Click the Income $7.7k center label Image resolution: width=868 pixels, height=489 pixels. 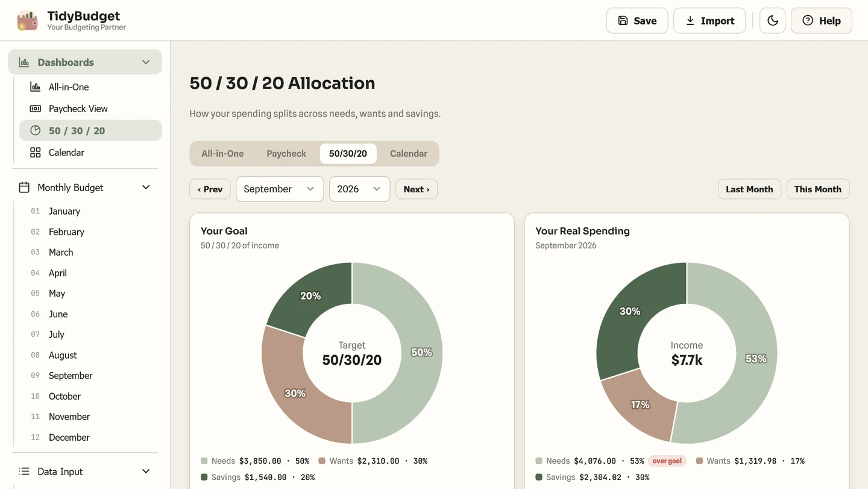tap(687, 353)
